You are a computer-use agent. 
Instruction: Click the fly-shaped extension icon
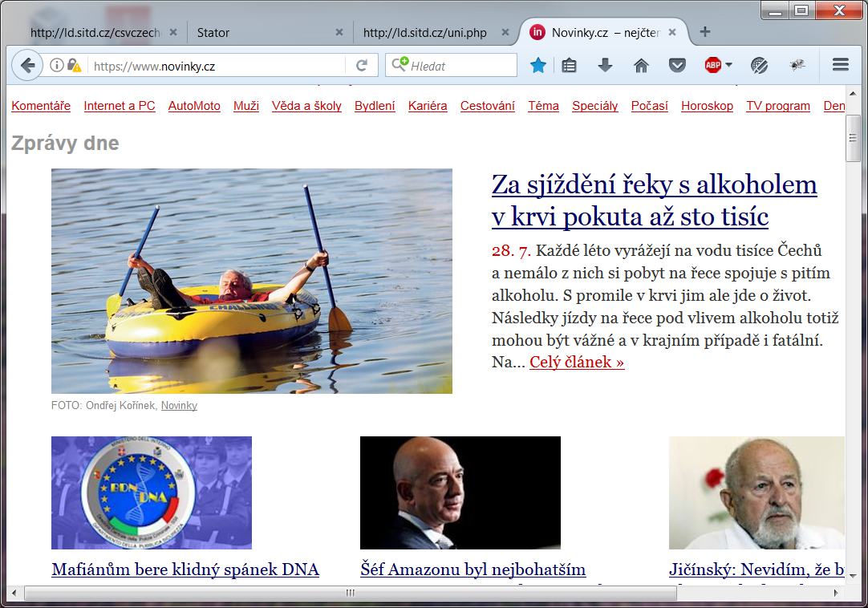pos(795,65)
